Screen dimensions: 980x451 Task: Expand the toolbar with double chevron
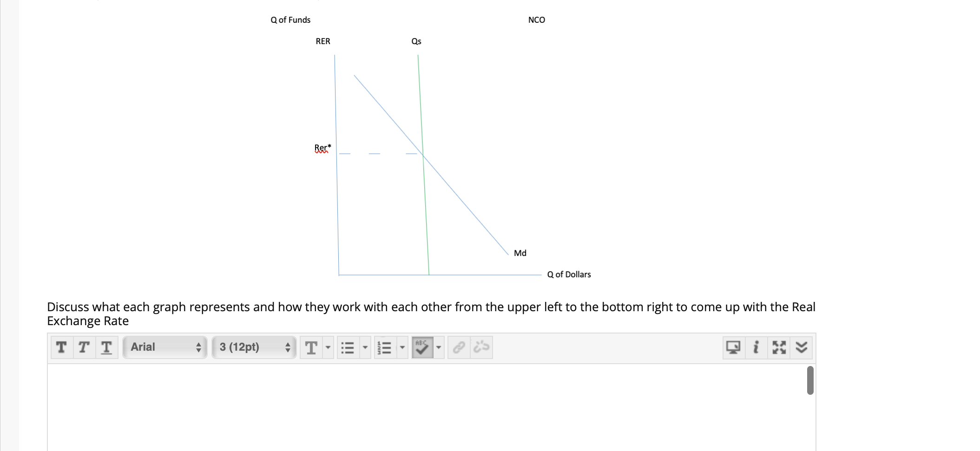tap(801, 347)
